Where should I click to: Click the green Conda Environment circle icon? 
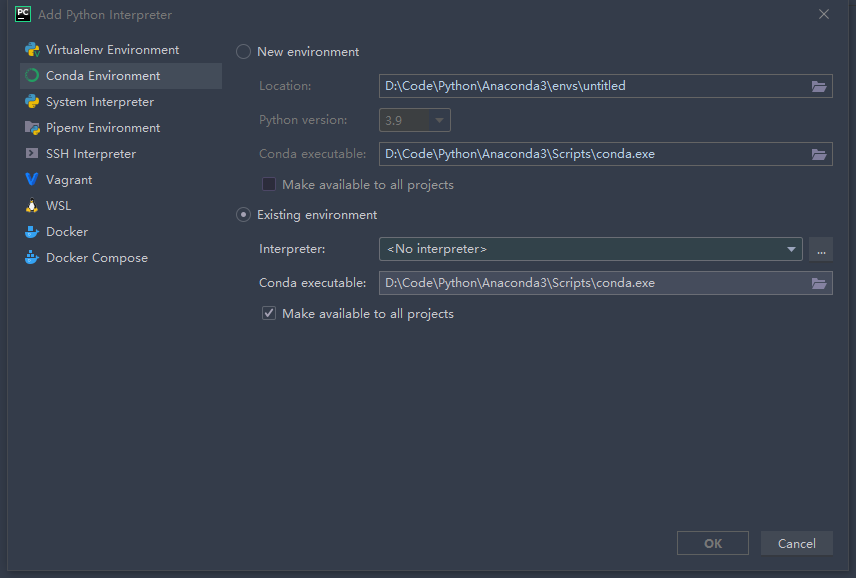click(32, 75)
